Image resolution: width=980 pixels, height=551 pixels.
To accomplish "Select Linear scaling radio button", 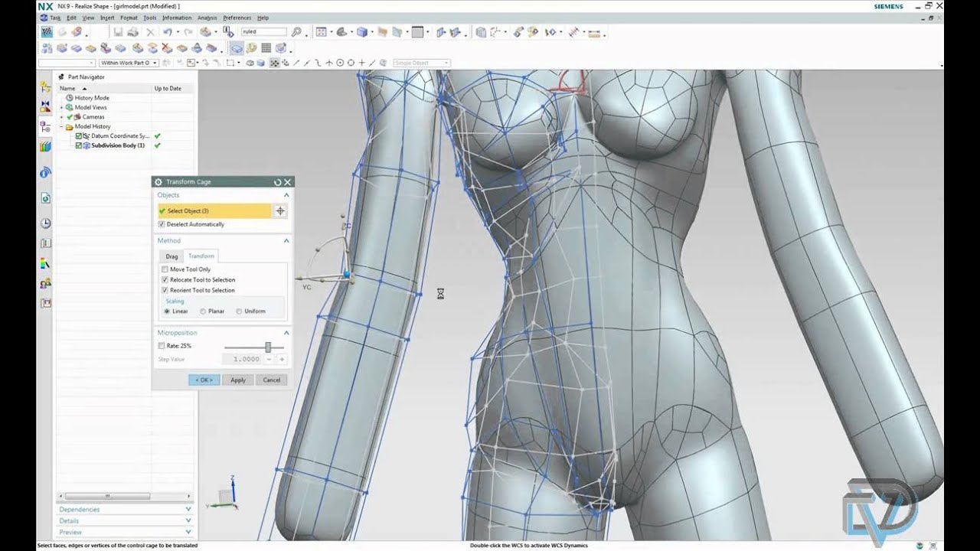I will [167, 311].
